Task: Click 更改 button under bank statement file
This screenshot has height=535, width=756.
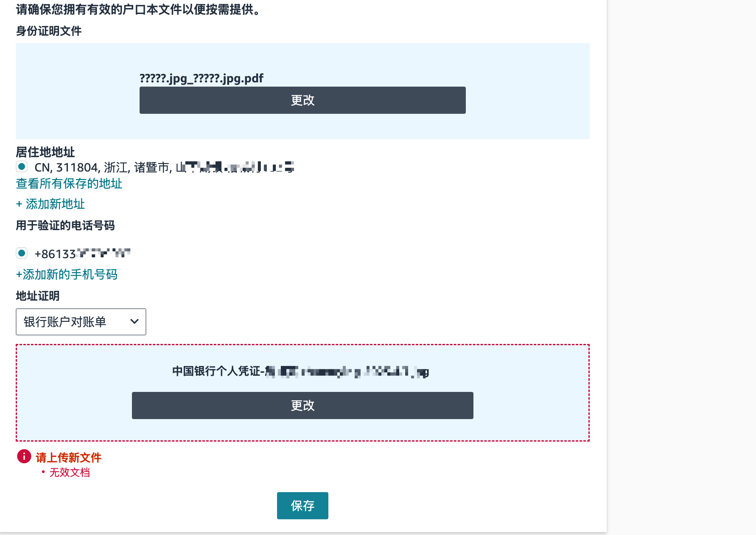Action: [x=302, y=405]
